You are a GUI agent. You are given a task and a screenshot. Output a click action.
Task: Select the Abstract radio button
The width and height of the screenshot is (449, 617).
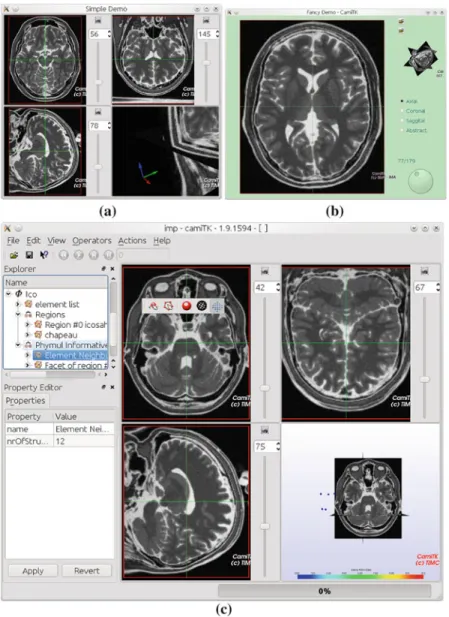pos(402,130)
